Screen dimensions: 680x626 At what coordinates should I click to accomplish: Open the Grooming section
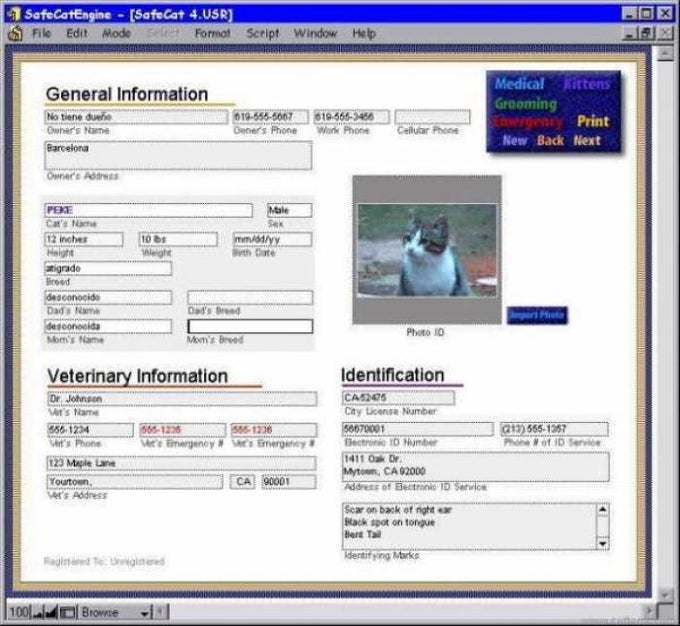526,104
